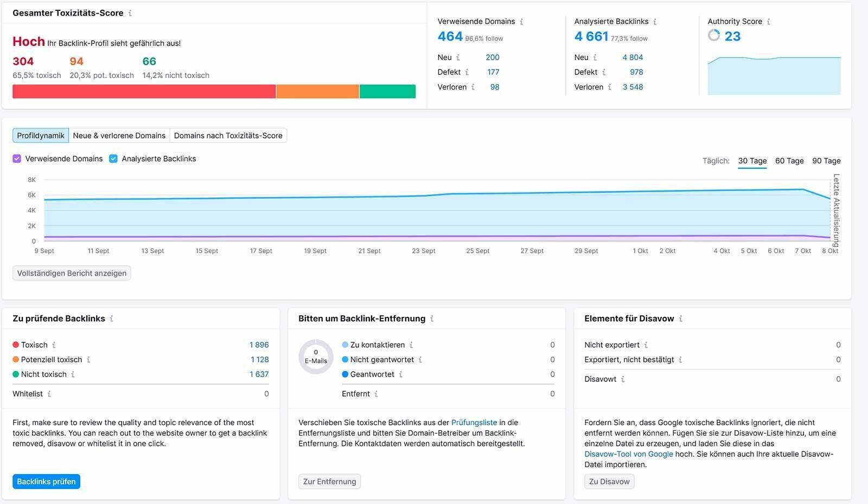The image size is (868, 504).
Task: Open the 4 804 new backlinks
Action: (x=633, y=58)
